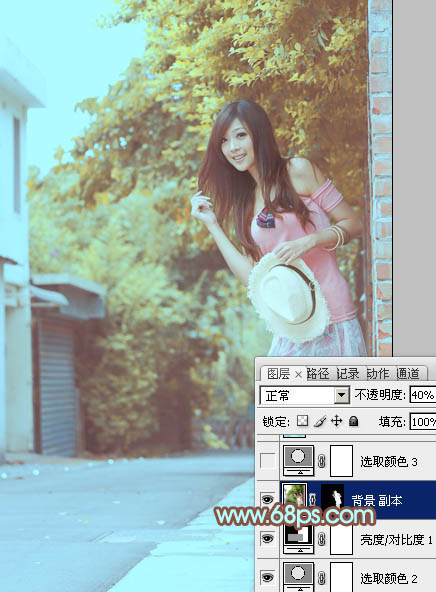Show the hidden 选取颜色 3 layer
This screenshot has width=436, height=592.
(268, 461)
